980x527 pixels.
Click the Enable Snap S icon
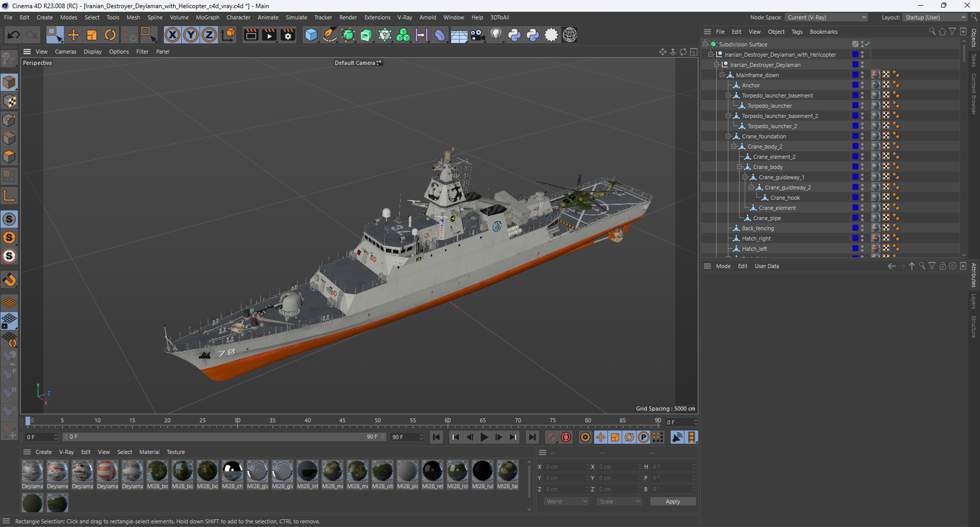click(9, 219)
